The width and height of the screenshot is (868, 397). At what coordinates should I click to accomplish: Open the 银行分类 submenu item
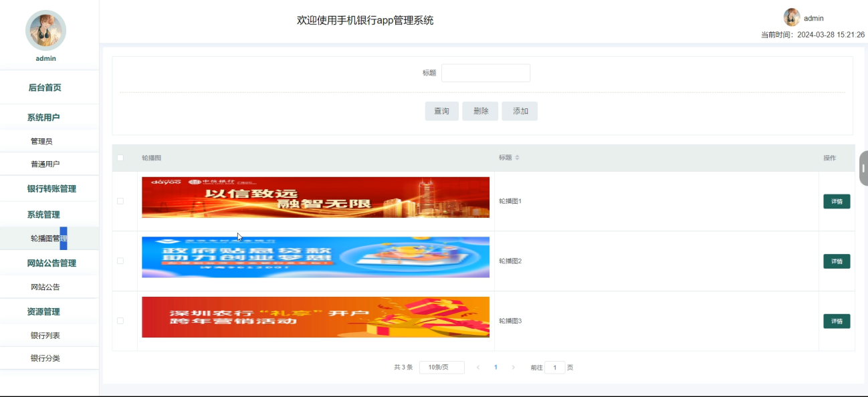coord(49,358)
